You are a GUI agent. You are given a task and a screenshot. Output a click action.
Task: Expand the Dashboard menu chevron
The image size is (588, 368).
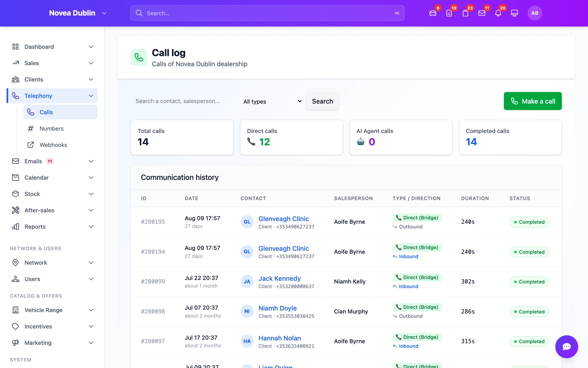point(91,47)
